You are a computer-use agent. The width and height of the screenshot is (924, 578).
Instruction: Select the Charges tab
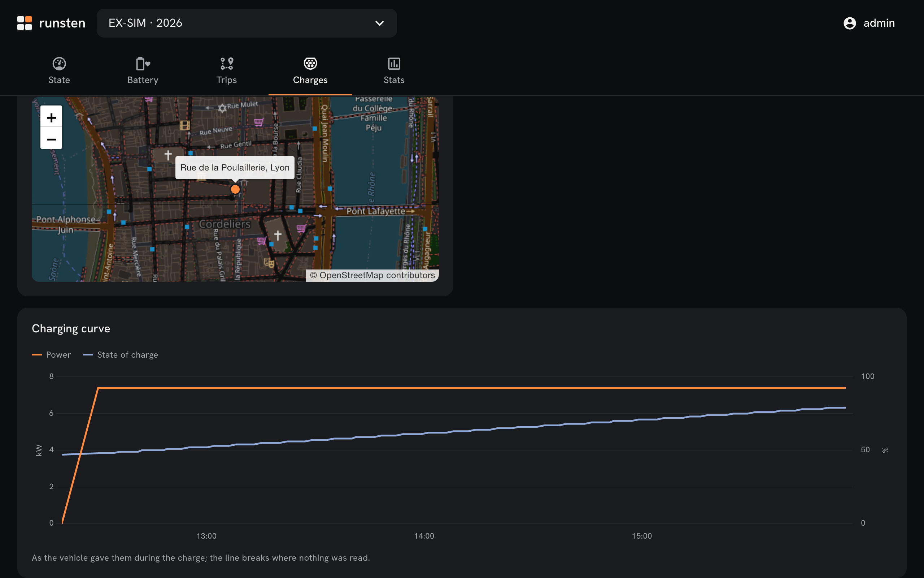point(310,71)
